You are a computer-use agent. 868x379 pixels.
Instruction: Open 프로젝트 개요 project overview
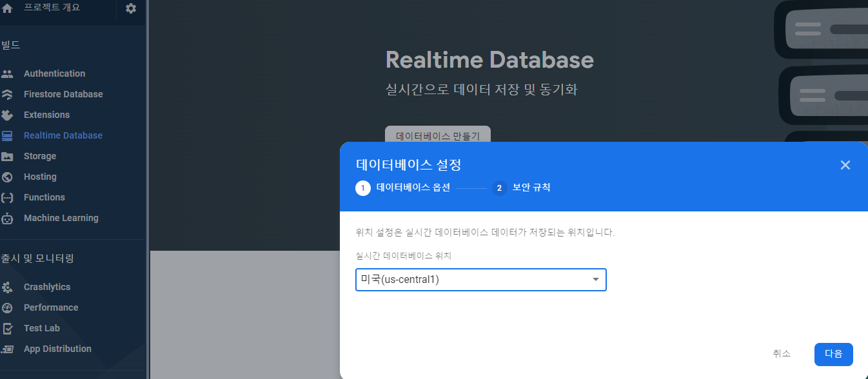coord(51,8)
